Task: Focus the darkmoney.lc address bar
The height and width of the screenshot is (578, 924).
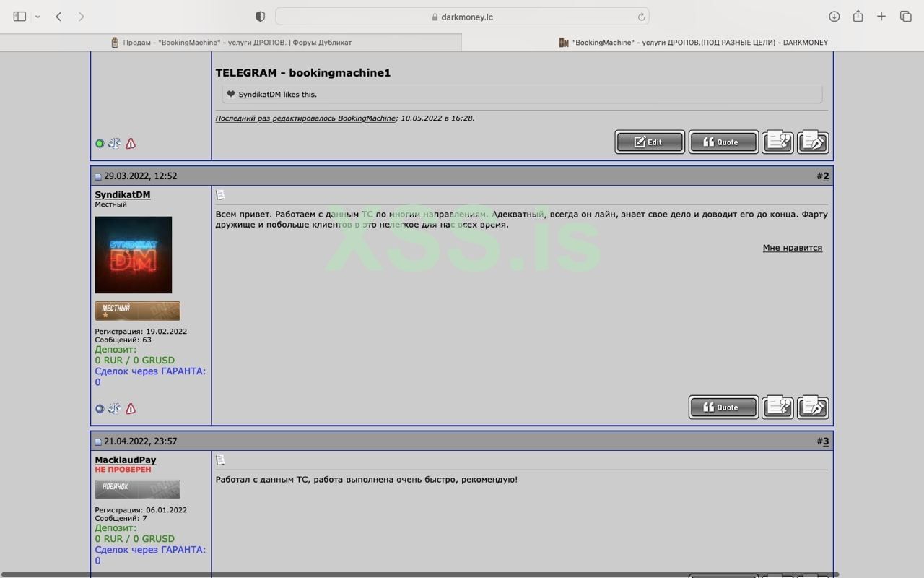Action: pos(462,17)
